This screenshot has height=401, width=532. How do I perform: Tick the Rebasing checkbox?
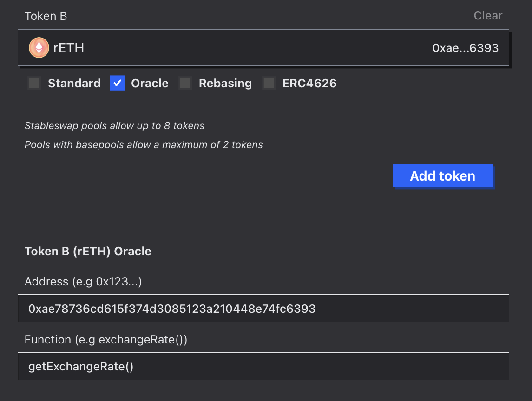point(185,83)
